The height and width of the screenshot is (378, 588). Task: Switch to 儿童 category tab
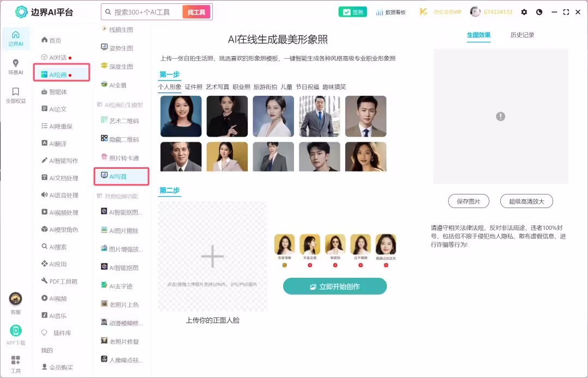coord(286,87)
